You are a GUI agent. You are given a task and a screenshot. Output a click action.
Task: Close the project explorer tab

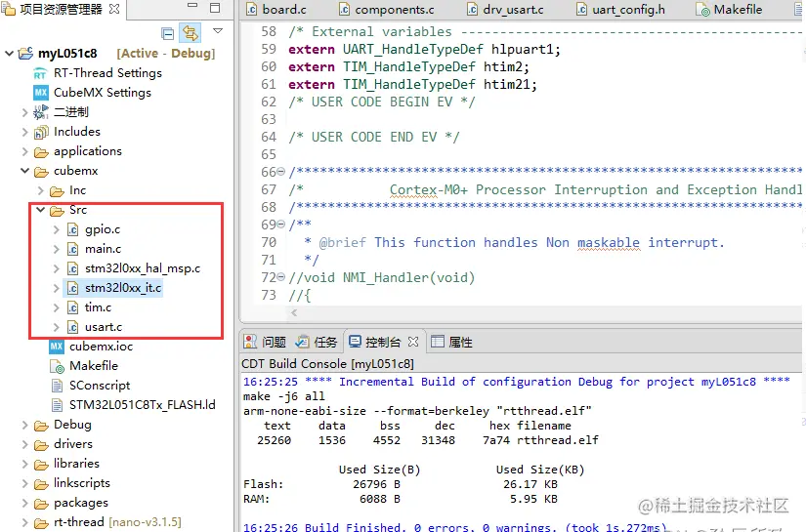tap(114, 9)
